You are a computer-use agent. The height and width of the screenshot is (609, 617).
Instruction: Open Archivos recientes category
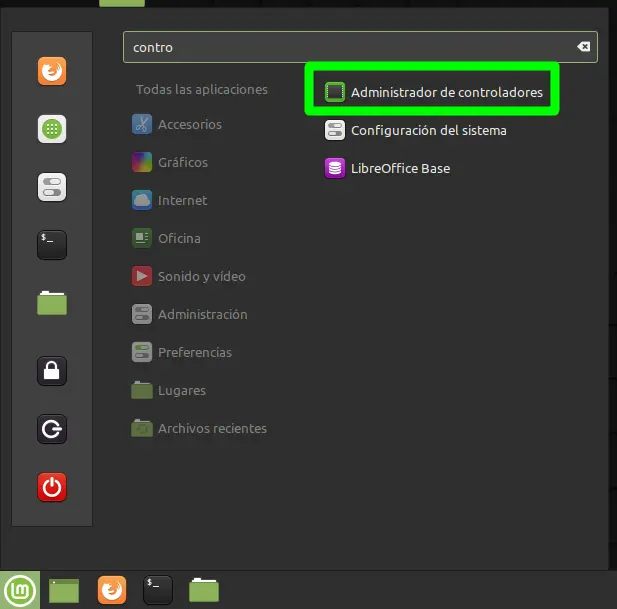[199, 428]
